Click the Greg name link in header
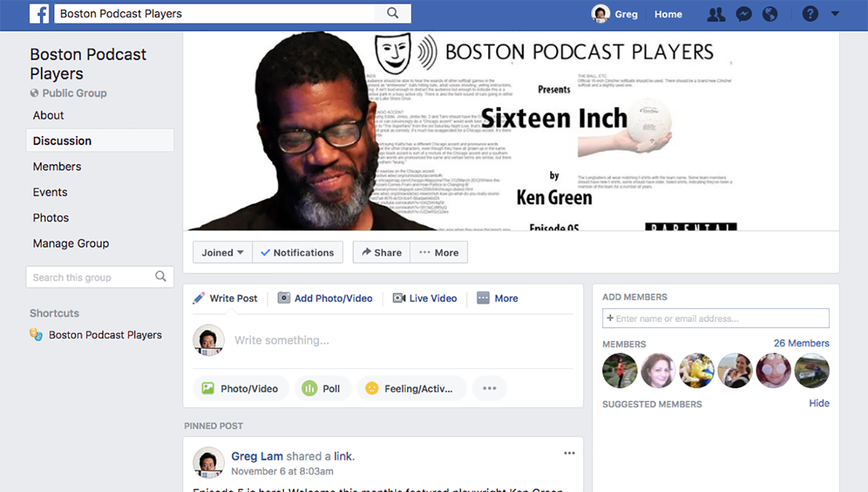The width and height of the screenshot is (868, 492). tap(626, 14)
